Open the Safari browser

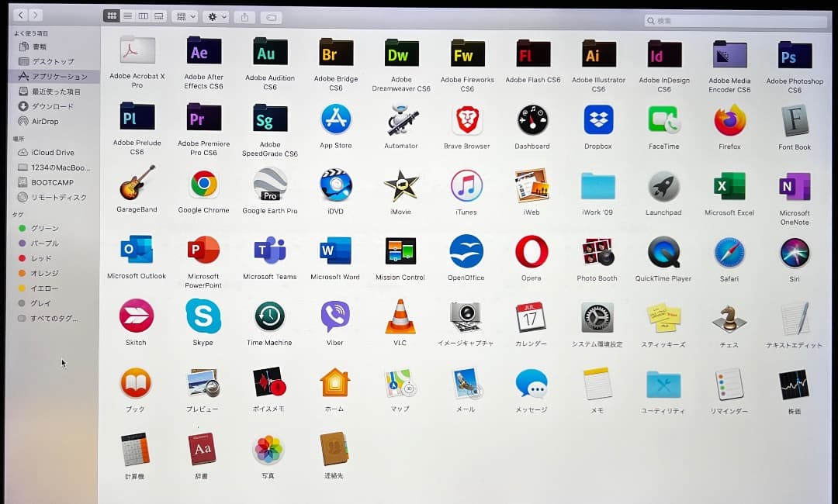729,252
